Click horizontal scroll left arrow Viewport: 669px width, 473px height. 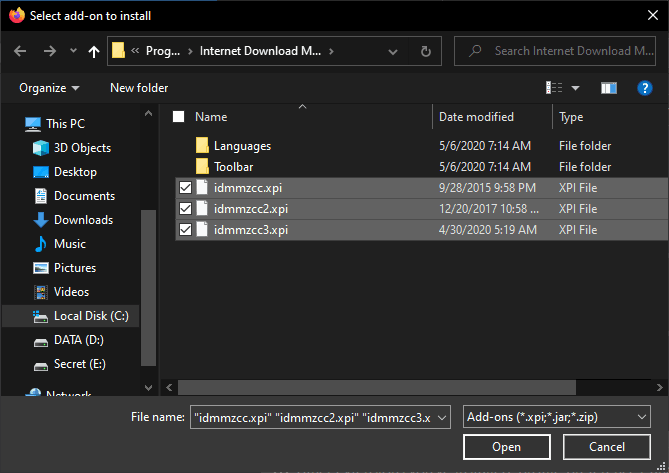[169, 387]
